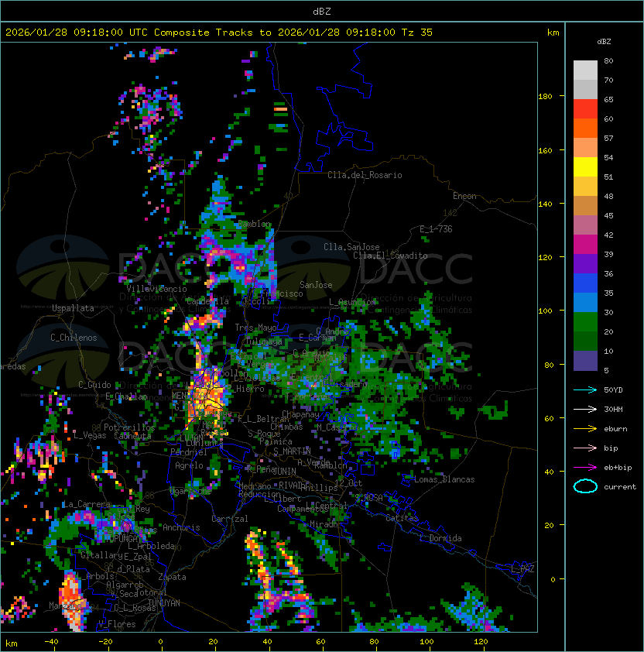The height and width of the screenshot is (652, 644).
Task: Select the orange 57-60 dBZ legend swatch
Action: point(585,128)
